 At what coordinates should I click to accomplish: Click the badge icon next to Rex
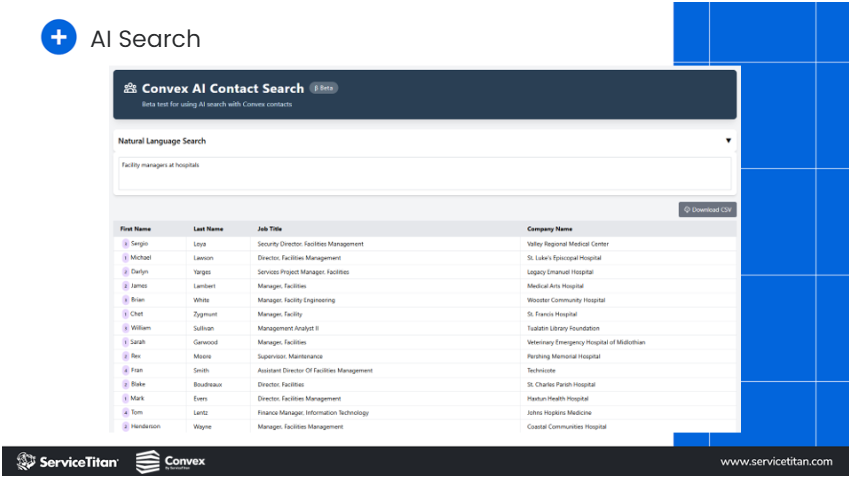125,357
